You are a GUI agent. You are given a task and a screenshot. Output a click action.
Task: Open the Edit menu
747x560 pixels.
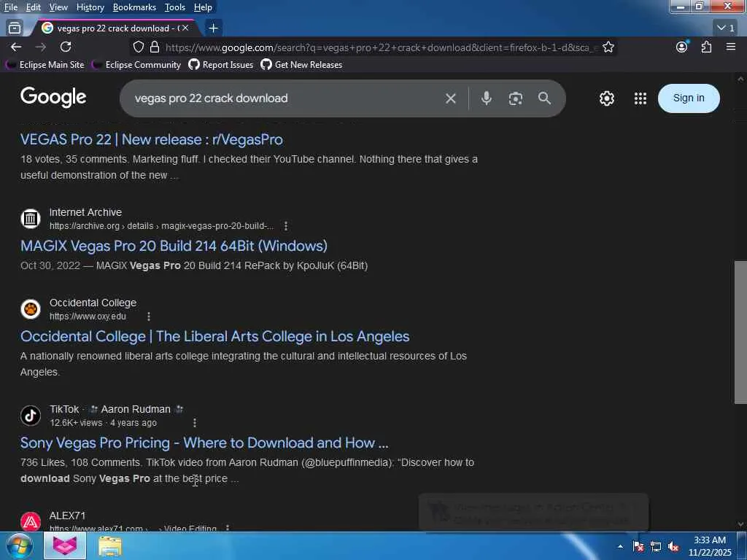34,7
